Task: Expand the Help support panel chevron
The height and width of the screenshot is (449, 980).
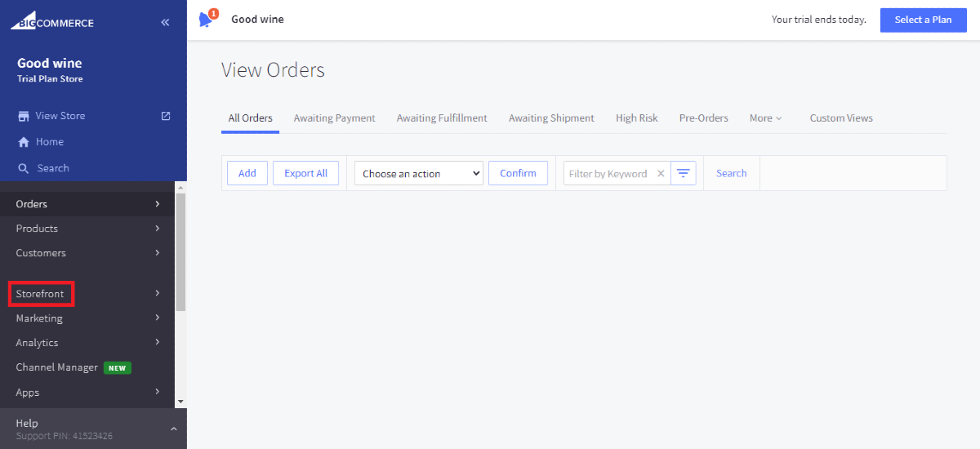Action: coord(173,429)
